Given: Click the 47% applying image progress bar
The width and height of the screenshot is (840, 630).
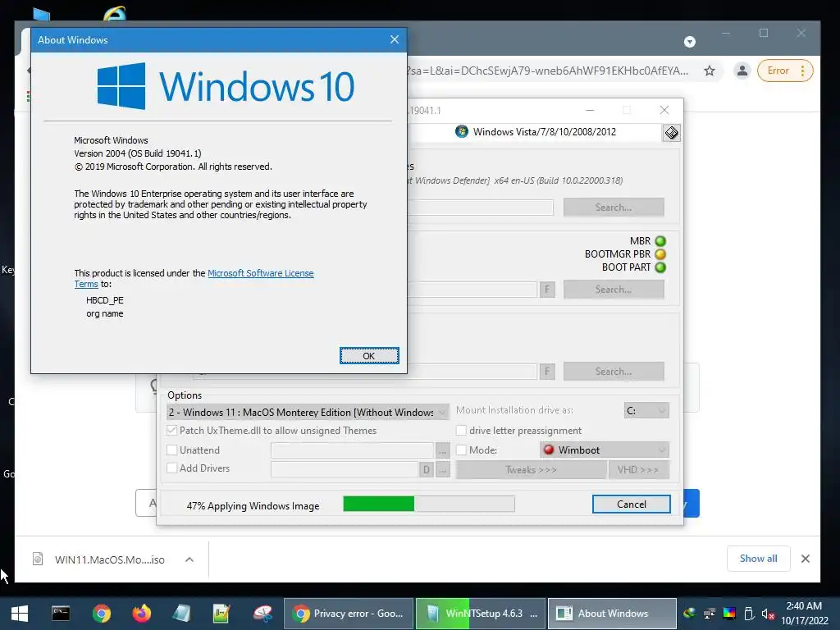Looking at the screenshot, I should pos(428,504).
